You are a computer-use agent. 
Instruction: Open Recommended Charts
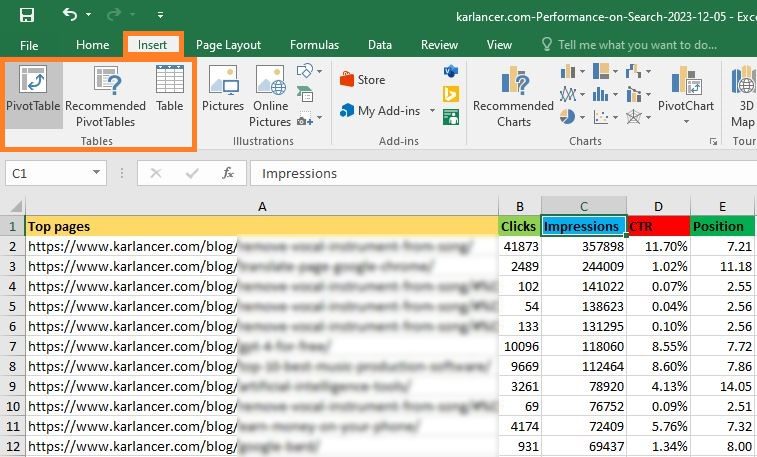pyautogui.click(x=514, y=97)
